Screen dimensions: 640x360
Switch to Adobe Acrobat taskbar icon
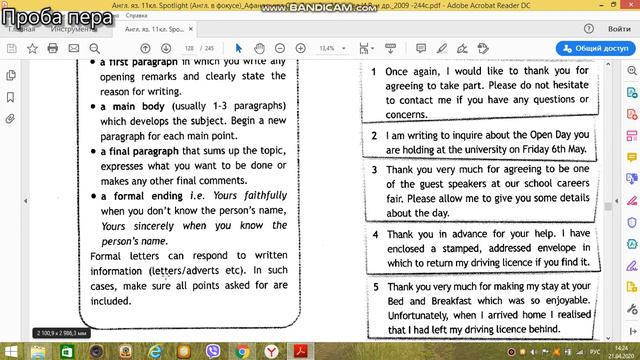[x=300, y=352]
